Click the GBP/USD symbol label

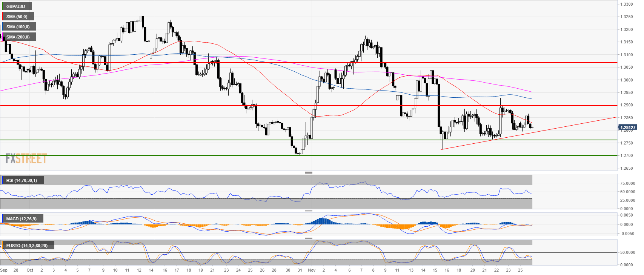[16, 6]
